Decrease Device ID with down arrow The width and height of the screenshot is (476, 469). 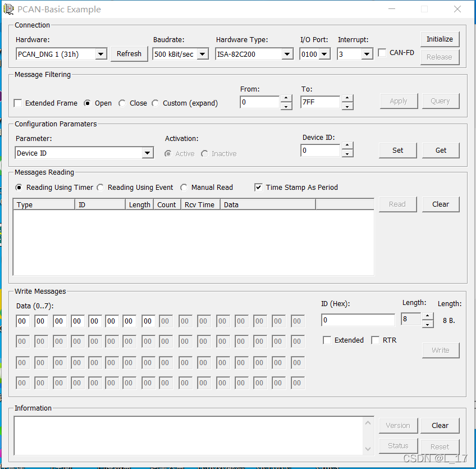(347, 153)
